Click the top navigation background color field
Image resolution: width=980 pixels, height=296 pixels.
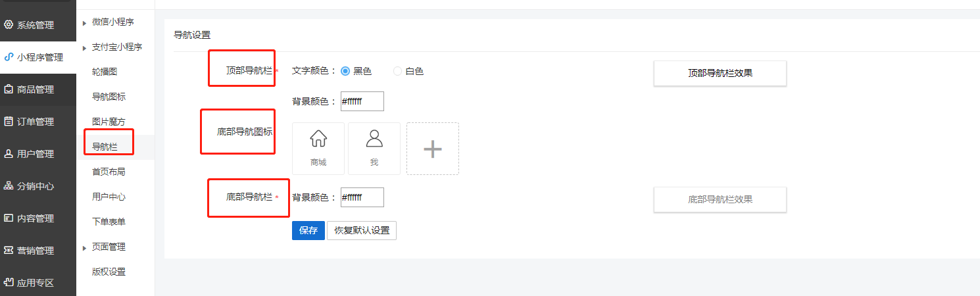click(x=362, y=101)
